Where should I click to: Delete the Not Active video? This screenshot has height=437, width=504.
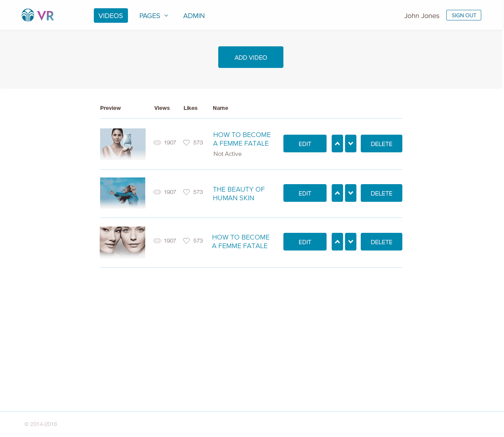click(381, 144)
